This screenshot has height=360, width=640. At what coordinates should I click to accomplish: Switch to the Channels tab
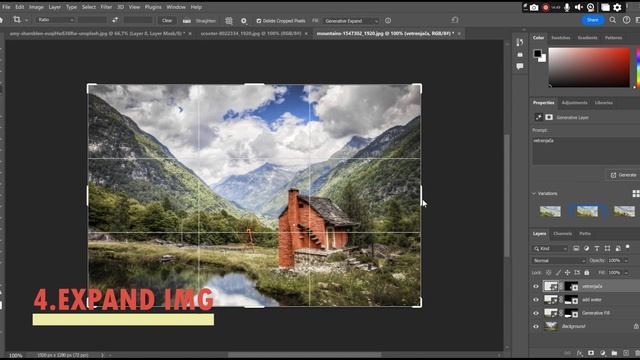point(562,233)
